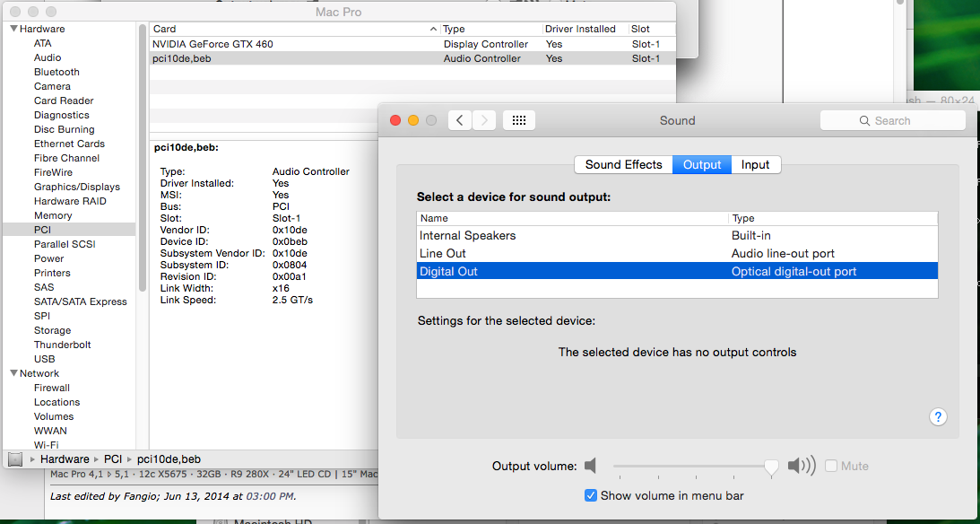Click the sidebar scrollbar in Mac Pro window
The image size is (980, 524).
click(x=143, y=156)
